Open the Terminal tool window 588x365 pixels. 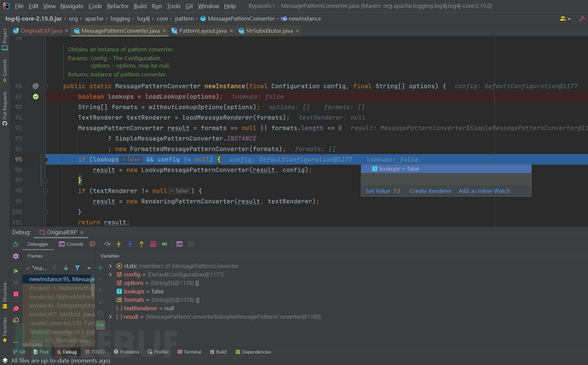[x=192, y=351]
